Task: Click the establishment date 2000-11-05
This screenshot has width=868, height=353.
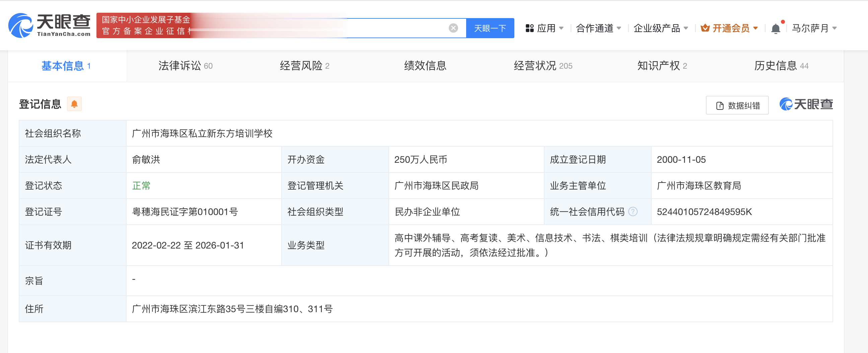Action: [x=681, y=159]
